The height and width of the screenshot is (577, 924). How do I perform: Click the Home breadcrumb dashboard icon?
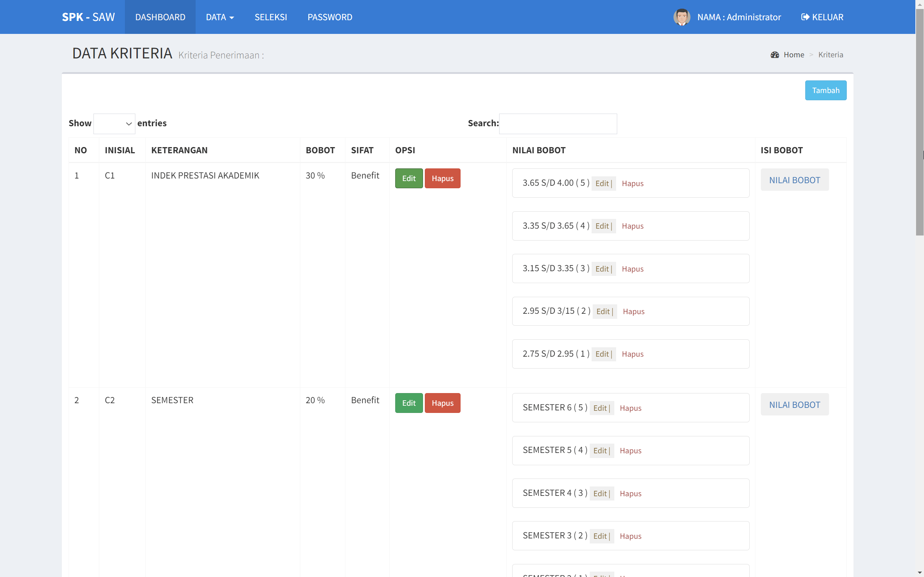point(774,54)
